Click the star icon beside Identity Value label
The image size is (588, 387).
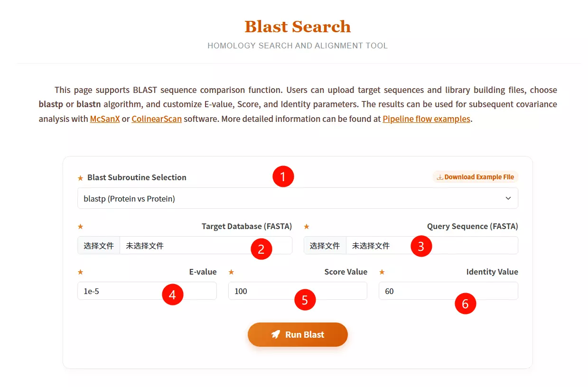(x=382, y=272)
